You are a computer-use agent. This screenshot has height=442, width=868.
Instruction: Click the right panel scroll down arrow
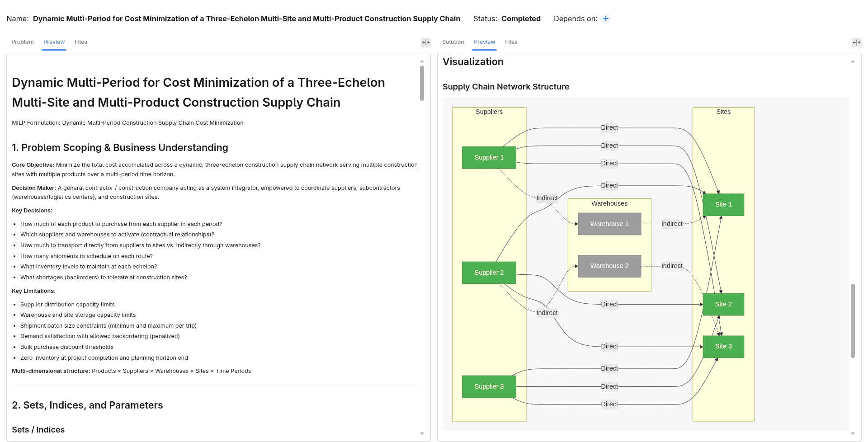(x=853, y=433)
